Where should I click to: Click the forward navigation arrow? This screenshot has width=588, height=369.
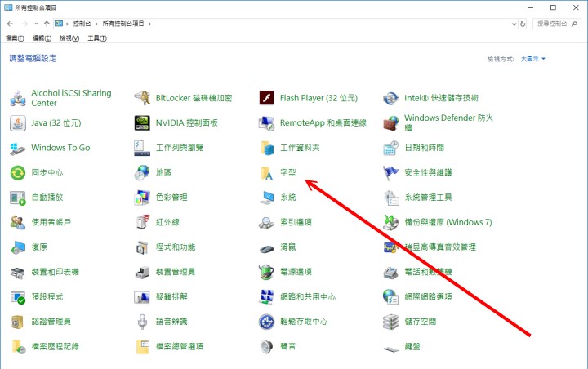tap(24, 24)
